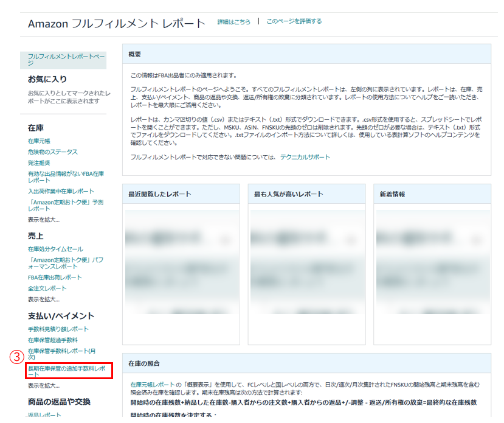Click 最も人気が高いレポート panel header
The width and height of the screenshot is (504, 423).
pos(306,194)
